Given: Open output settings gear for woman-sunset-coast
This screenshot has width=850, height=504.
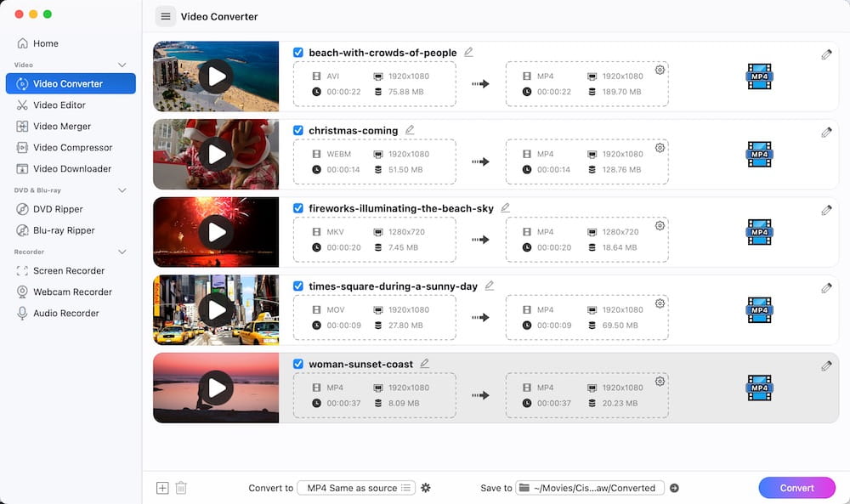Looking at the screenshot, I should click(x=660, y=382).
